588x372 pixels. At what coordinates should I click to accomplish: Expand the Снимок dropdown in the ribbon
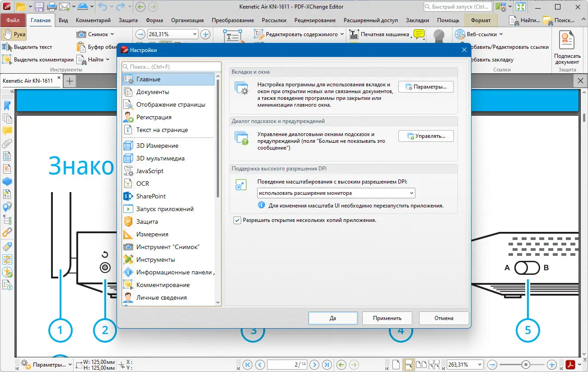(112, 34)
